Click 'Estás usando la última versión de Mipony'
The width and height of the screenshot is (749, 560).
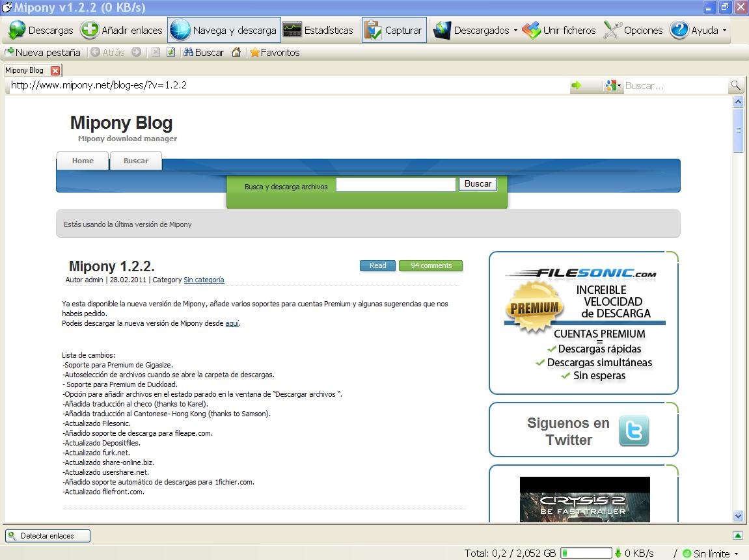[128, 224]
